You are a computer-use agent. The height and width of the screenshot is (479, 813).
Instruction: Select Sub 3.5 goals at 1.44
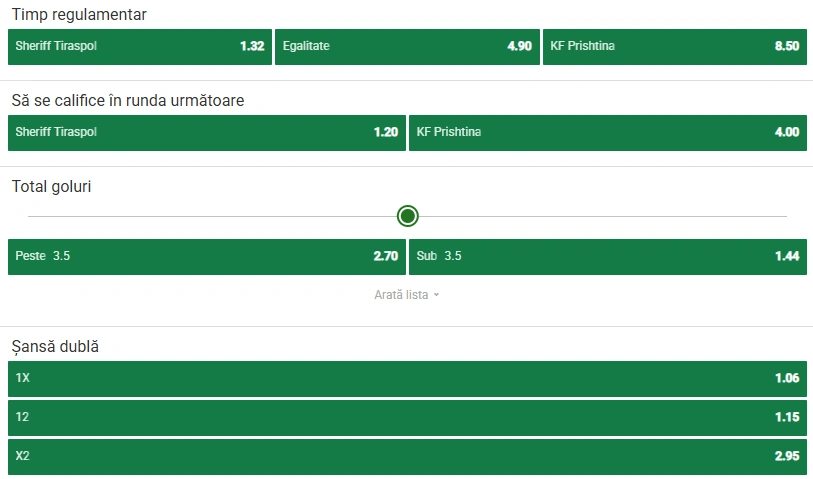coord(608,257)
